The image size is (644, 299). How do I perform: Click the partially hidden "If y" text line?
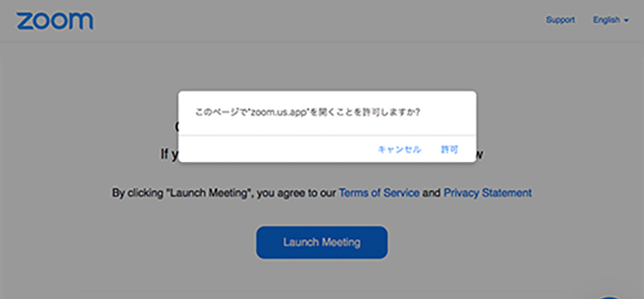[168, 154]
